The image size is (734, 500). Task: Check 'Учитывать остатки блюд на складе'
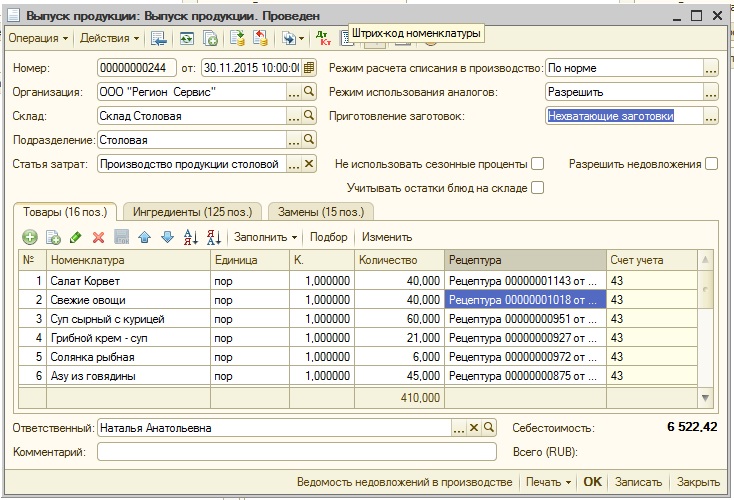(x=538, y=187)
